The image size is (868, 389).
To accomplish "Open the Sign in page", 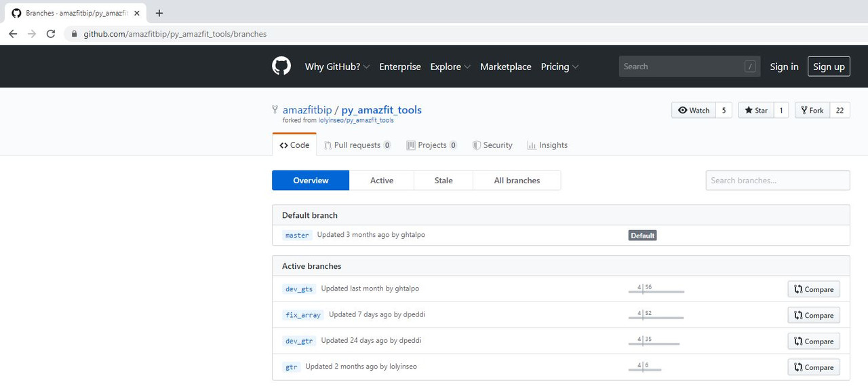I will pyautogui.click(x=784, y=67).
